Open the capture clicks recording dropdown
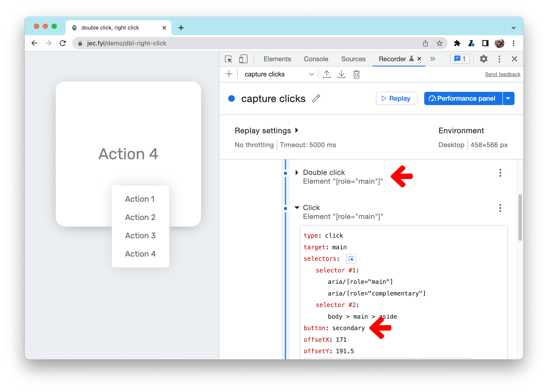This screenshot has height=392, width=548. (x=311, y=74)
